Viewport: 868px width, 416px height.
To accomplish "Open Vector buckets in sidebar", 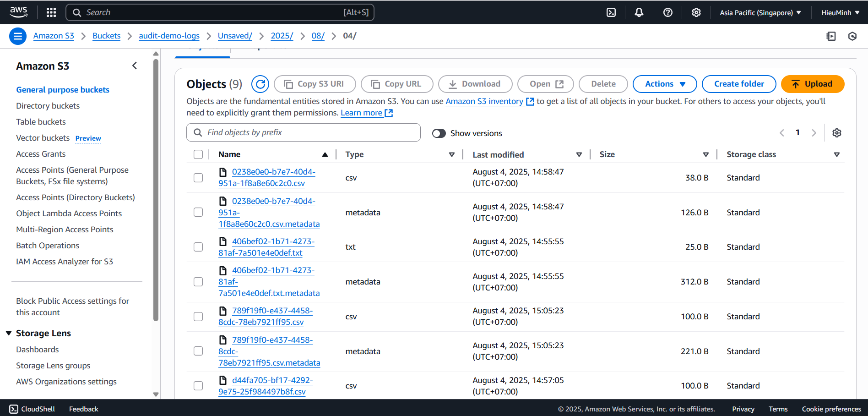I will (x=43, y=138).
